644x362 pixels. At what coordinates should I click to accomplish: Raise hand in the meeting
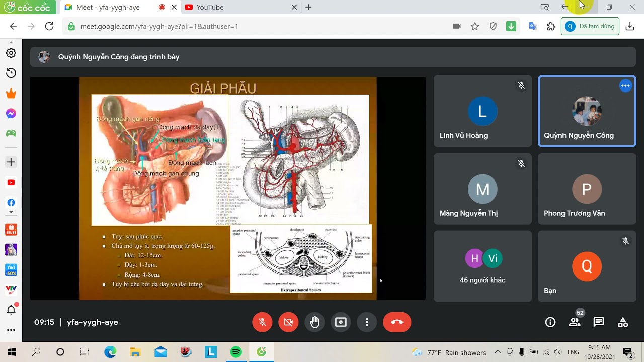tap(314, 322)
